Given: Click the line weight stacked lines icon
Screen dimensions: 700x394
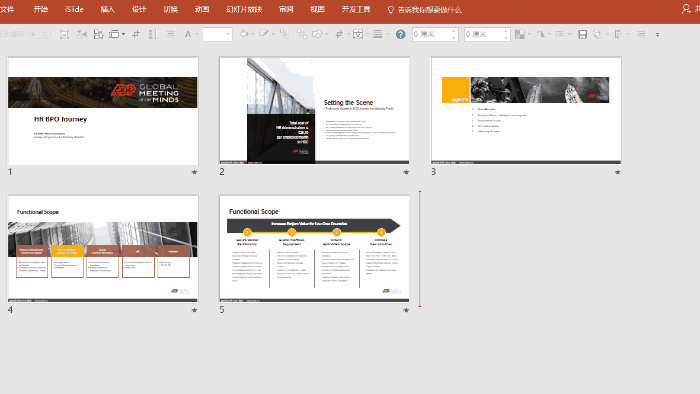Looking at the screenshot, I should coord(378,34).
